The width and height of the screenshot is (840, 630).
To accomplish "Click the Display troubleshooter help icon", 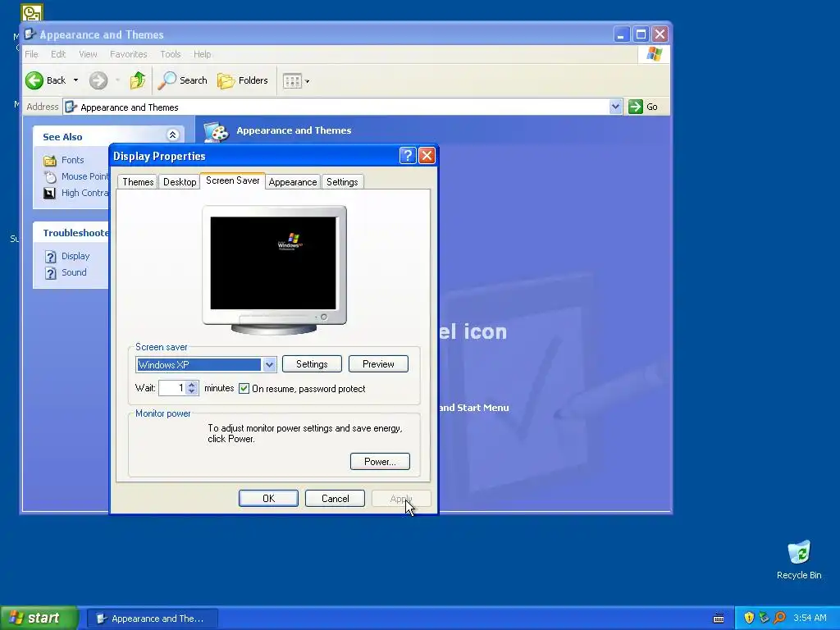I will pos(50,257).
